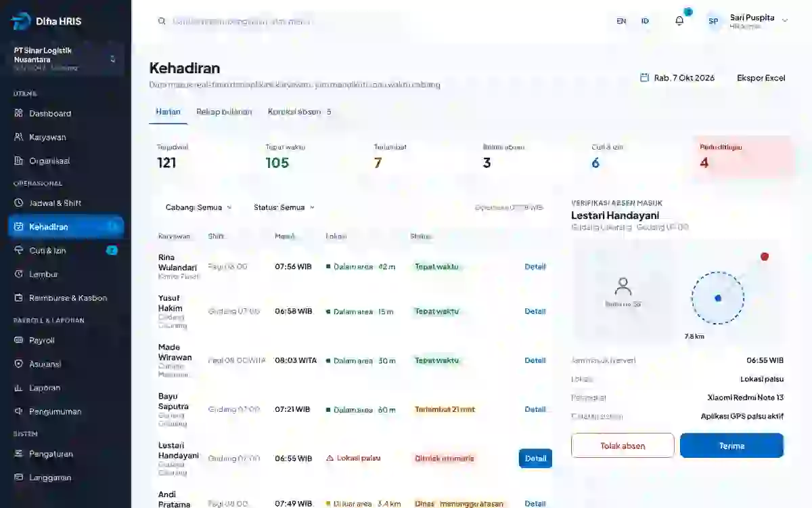The height and width of the screenshot is (508, 812).
Task: Switch to the Rekap bulanan tab
Action: [224, 112]
